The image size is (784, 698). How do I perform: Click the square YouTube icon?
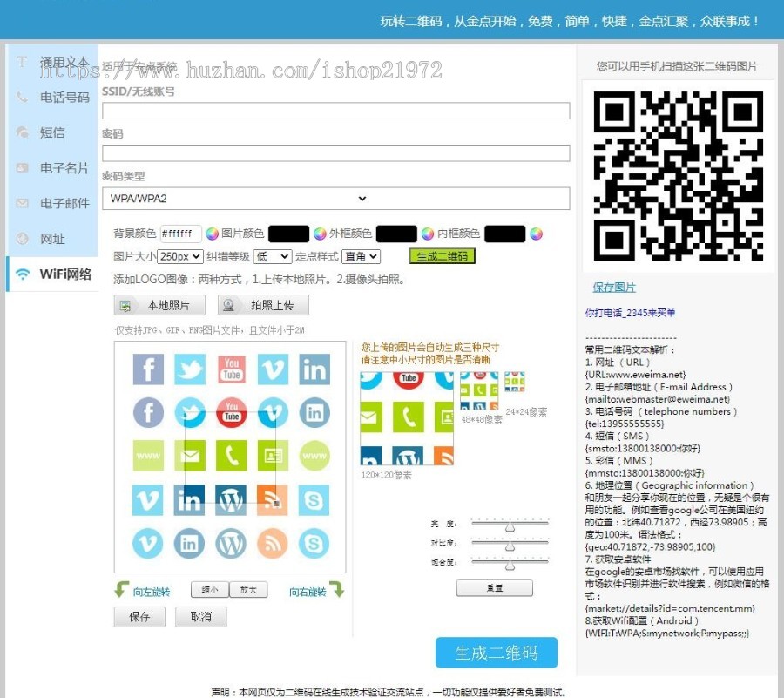[x=232, y=369]
